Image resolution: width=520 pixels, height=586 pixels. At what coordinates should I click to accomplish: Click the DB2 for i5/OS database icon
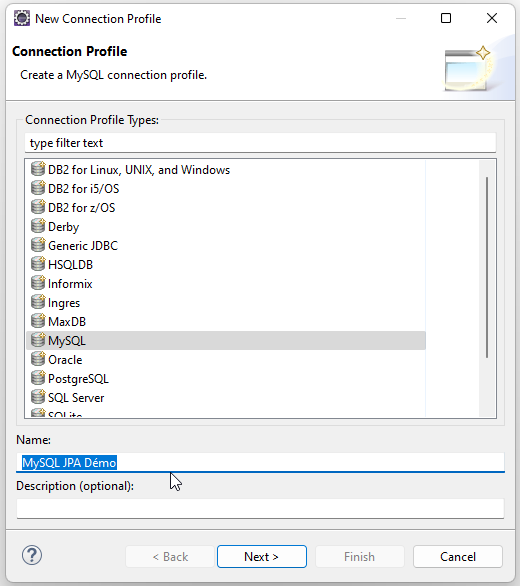click(x=38, y=188)
